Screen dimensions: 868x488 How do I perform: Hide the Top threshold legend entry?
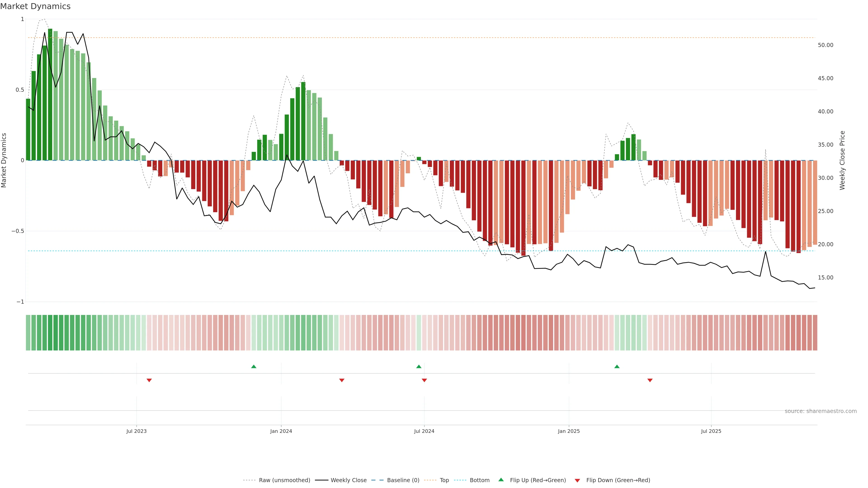tap(444, 480)
